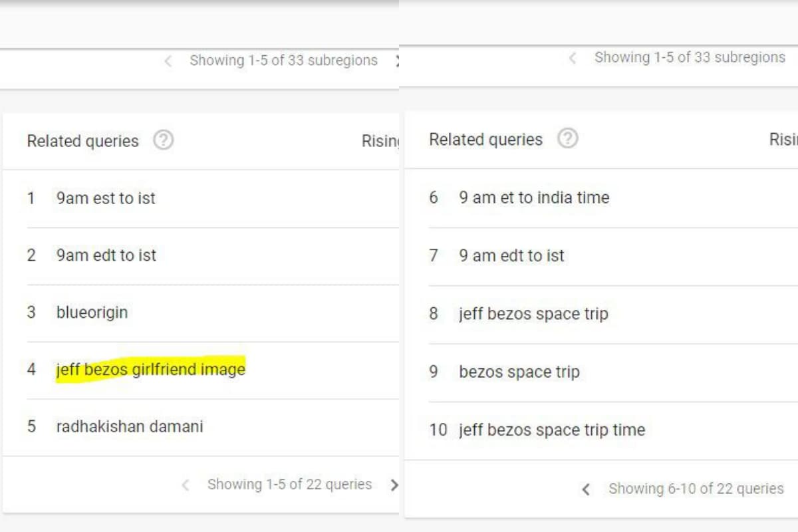Open query 8 'jeff bezos space trip'
Image resolution: width=798 pixels, height=532 pixels.
(533, 314)
